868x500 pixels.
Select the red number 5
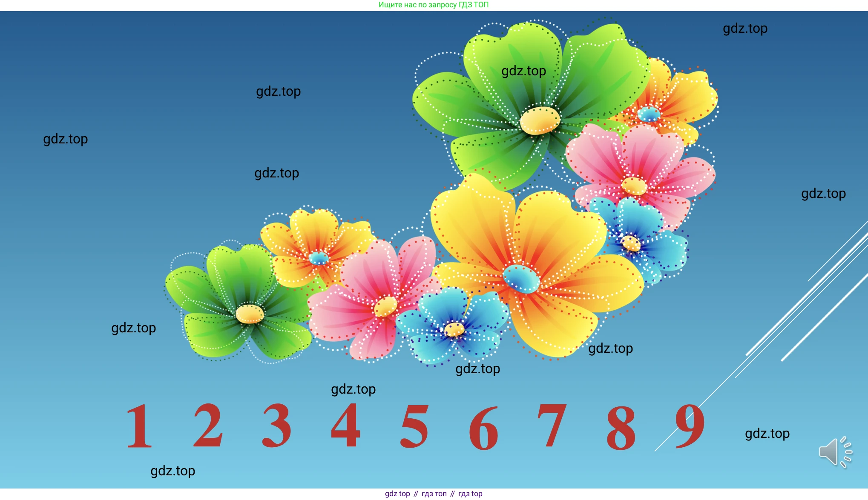(414, 426)
